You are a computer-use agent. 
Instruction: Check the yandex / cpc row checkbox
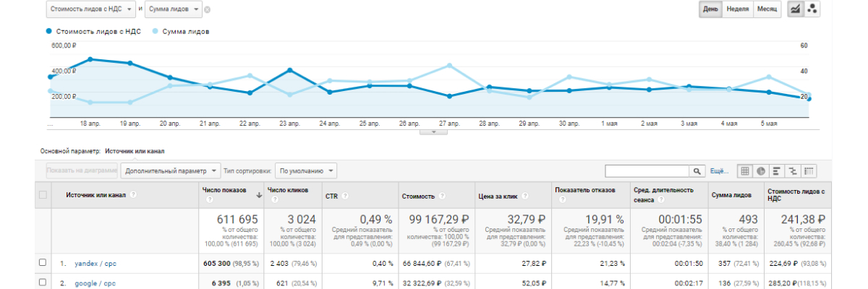point(43,262)
